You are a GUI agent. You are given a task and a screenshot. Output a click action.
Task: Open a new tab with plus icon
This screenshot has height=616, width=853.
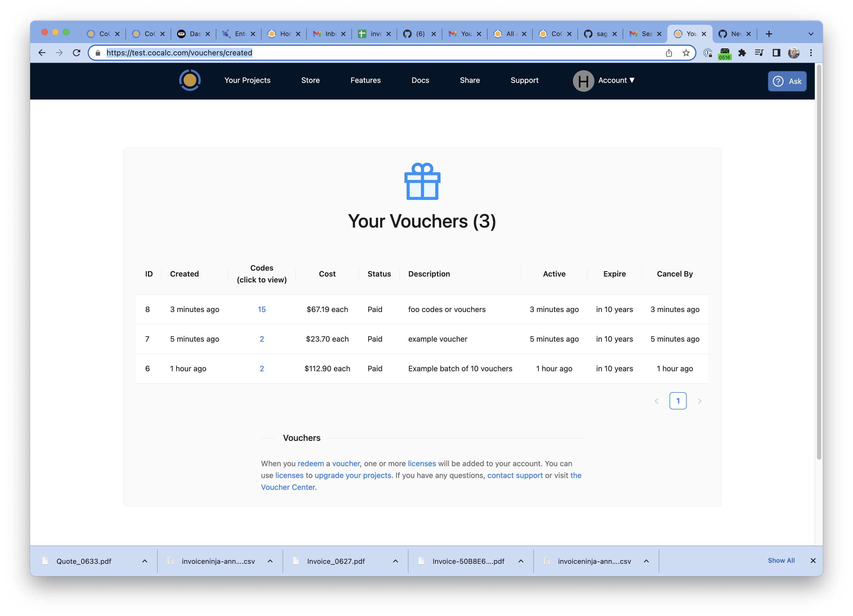click(769, 34)
